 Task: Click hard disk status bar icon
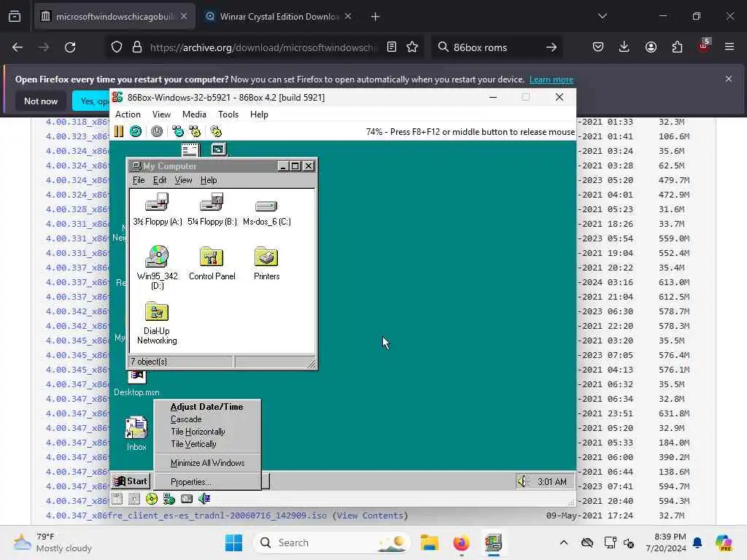[187, 499]
